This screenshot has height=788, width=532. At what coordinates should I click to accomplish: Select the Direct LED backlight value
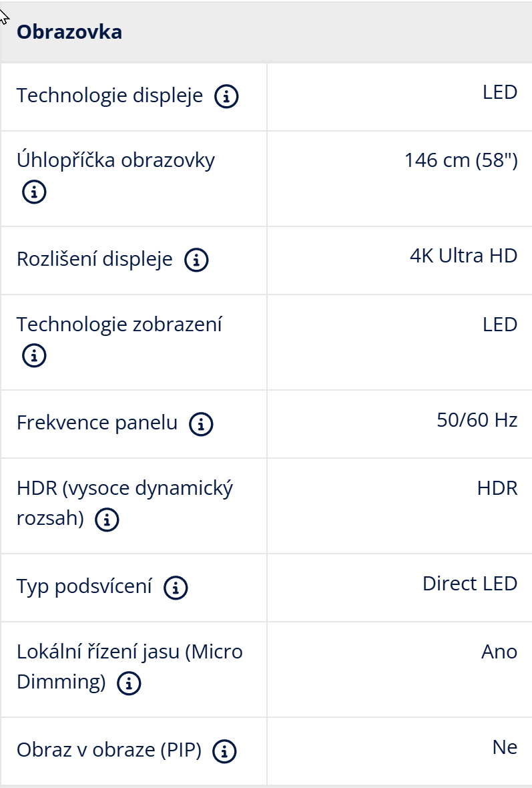click(x=469, y=584)
